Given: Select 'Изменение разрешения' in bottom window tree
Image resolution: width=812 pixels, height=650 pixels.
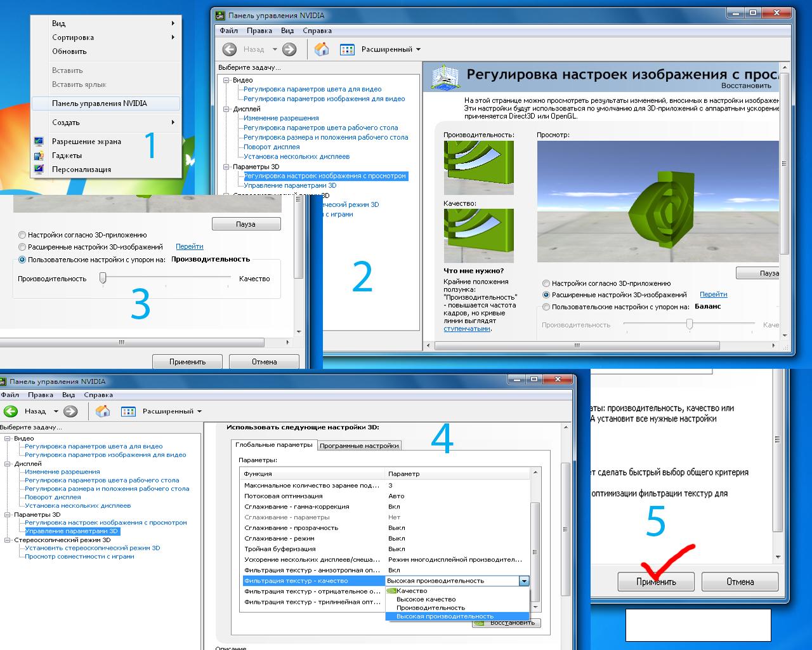Looking at the screenshot, I should (62, 472).
